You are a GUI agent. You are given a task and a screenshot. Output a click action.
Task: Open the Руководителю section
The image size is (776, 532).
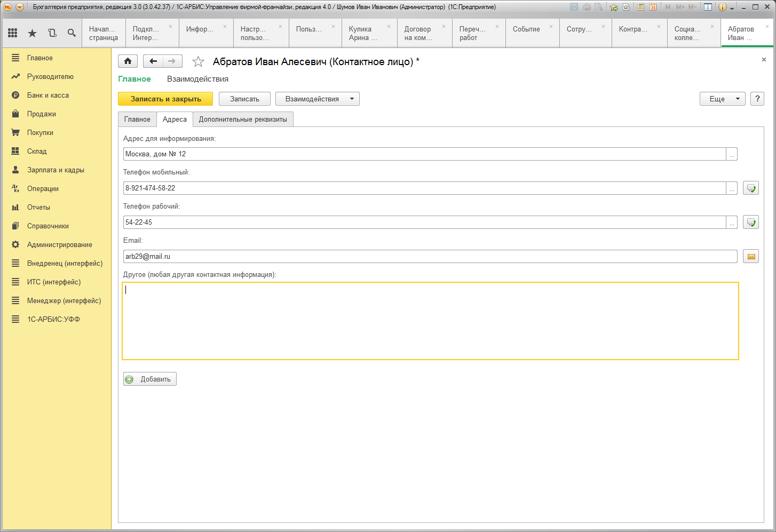[x=57, y=76]
